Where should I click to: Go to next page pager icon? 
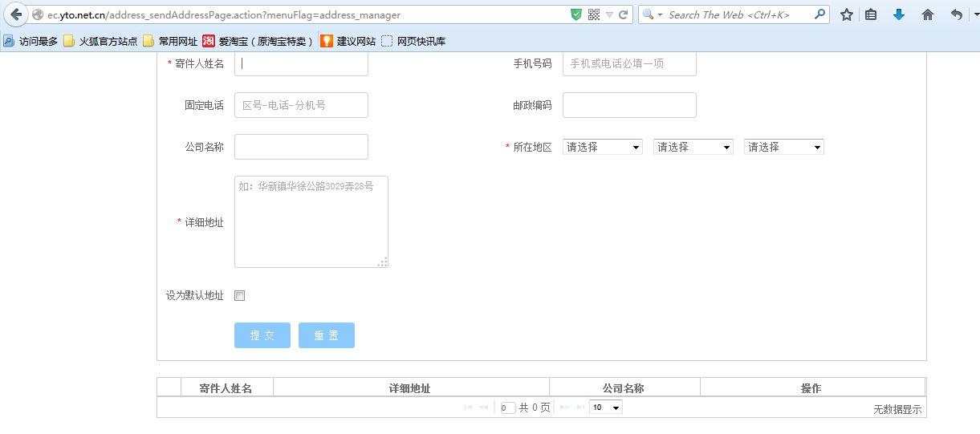point(564,408)
